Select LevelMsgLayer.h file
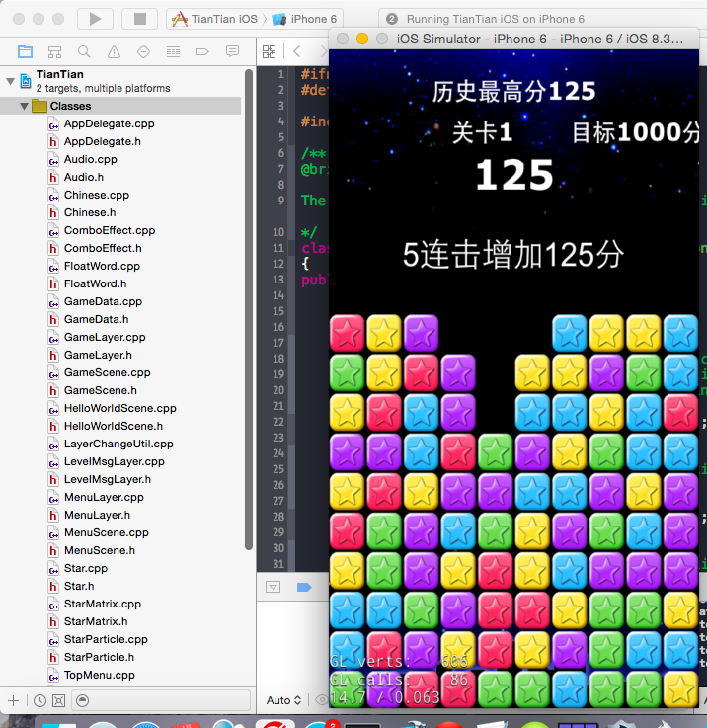The height and width of the screenshot is (728, 707). 108,480
